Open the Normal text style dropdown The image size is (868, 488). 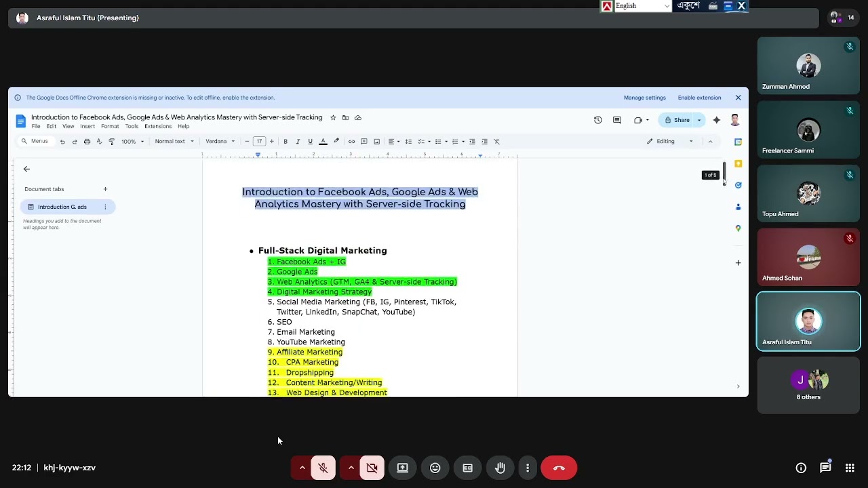click(x=174, y=142)
